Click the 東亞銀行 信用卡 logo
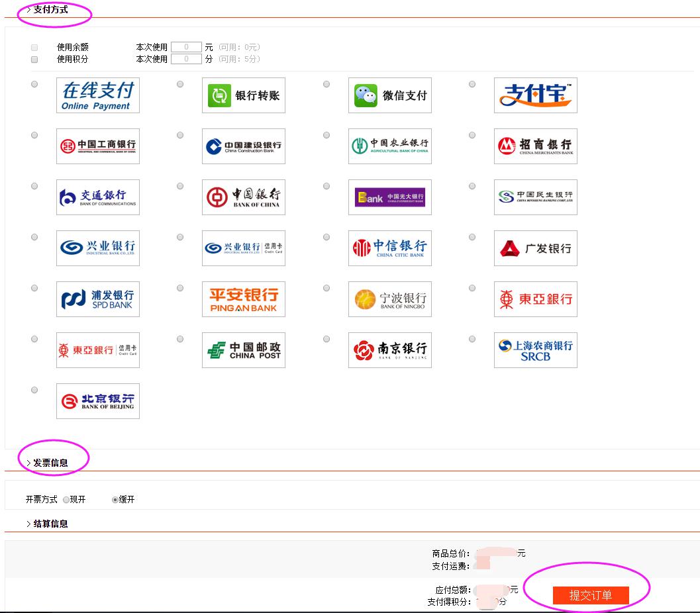 98,350
